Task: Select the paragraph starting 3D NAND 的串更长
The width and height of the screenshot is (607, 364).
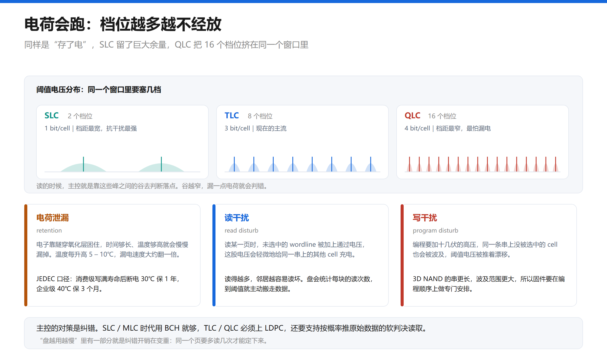Action: [x=489, y=284]
